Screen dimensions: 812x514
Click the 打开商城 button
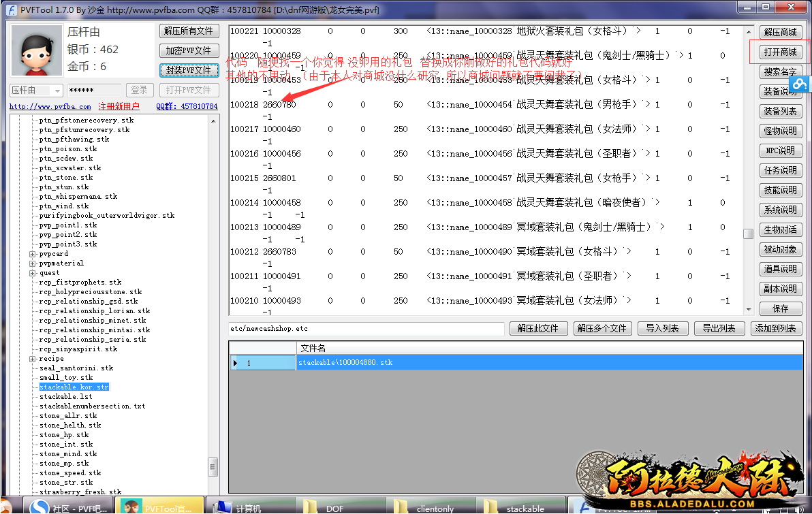point(779,52)
